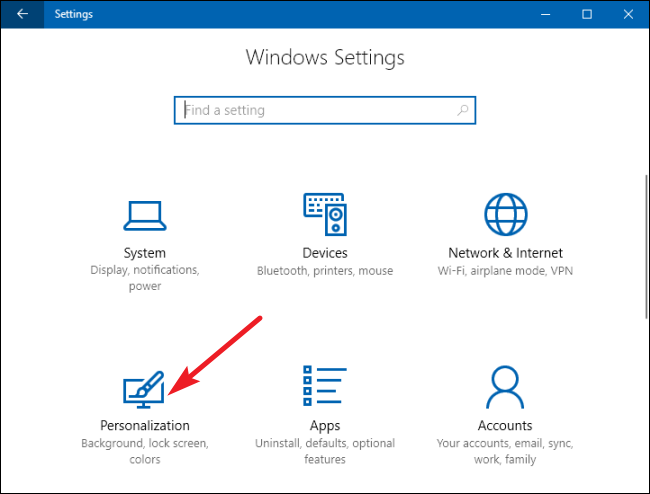Click the text 'Bluetooth, printers, mouse'
Viewport: 650px width, 494px height.
(x=325, y=271)
